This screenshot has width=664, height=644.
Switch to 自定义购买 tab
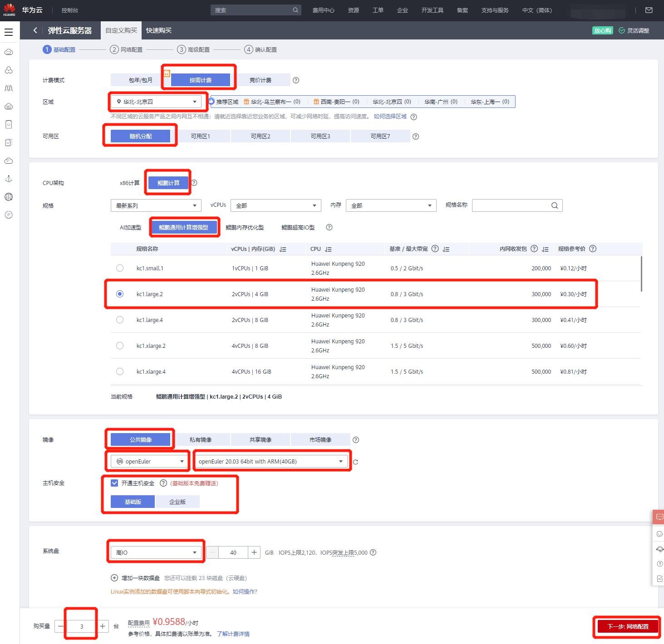tap(121, 30)
